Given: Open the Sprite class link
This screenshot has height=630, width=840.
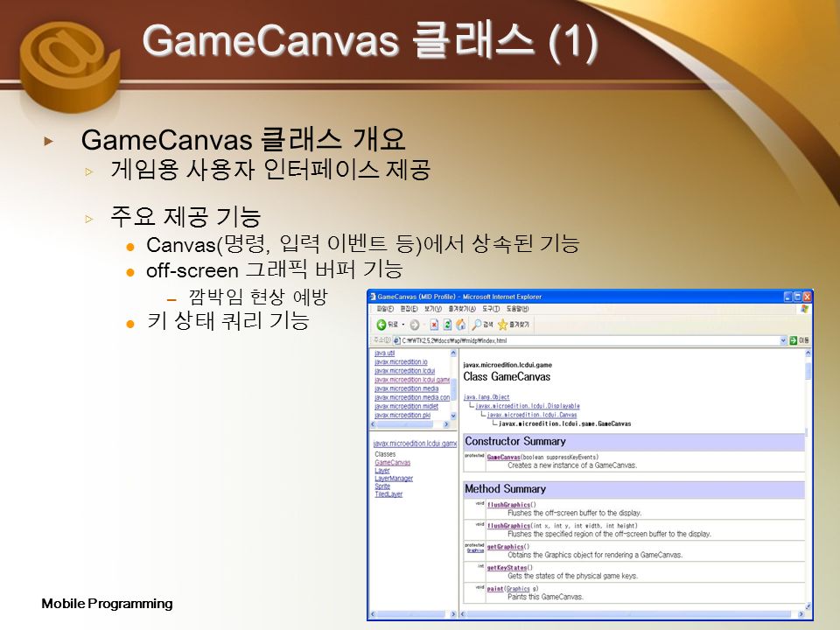Looking at the screenshot, I should click(382, 486).
